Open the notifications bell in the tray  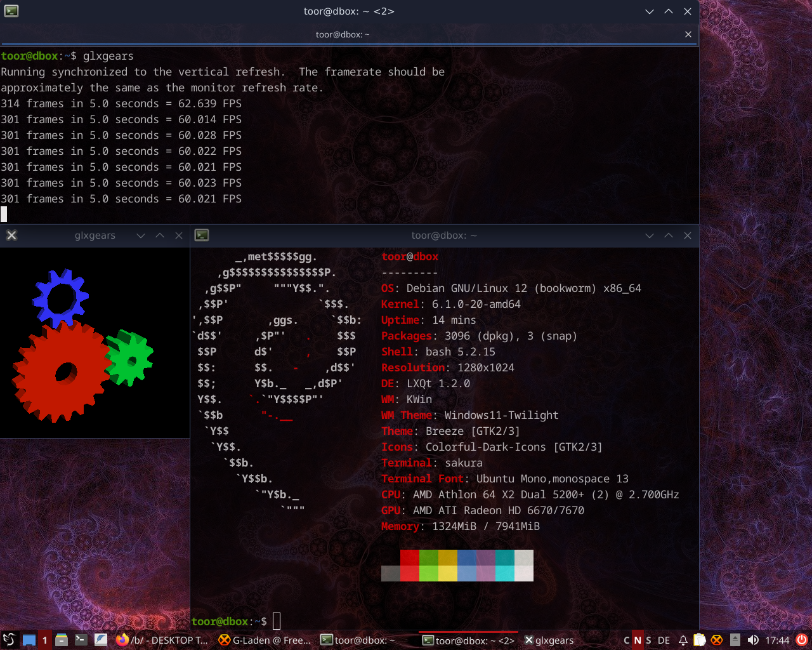(x=683, y=640)
